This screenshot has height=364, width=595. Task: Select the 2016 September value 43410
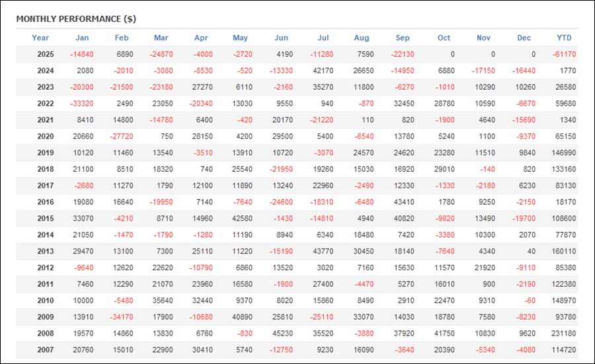403,203
